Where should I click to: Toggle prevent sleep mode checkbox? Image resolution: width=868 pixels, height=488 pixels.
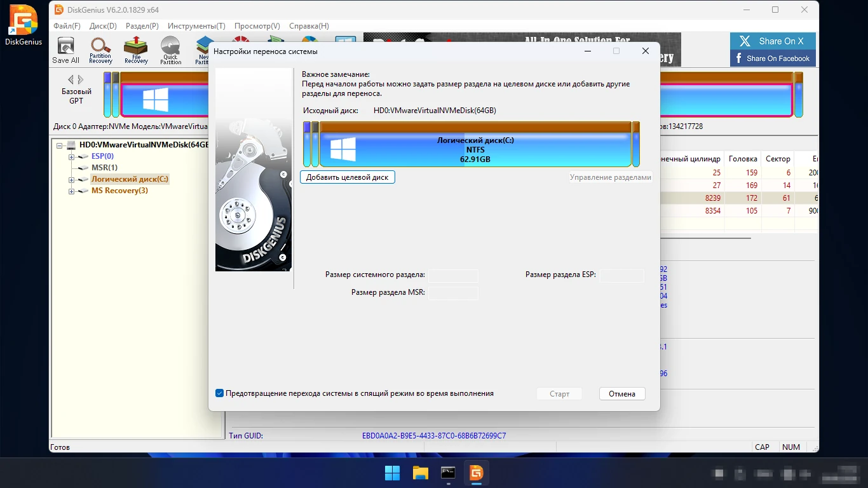(x=219, y=393)
